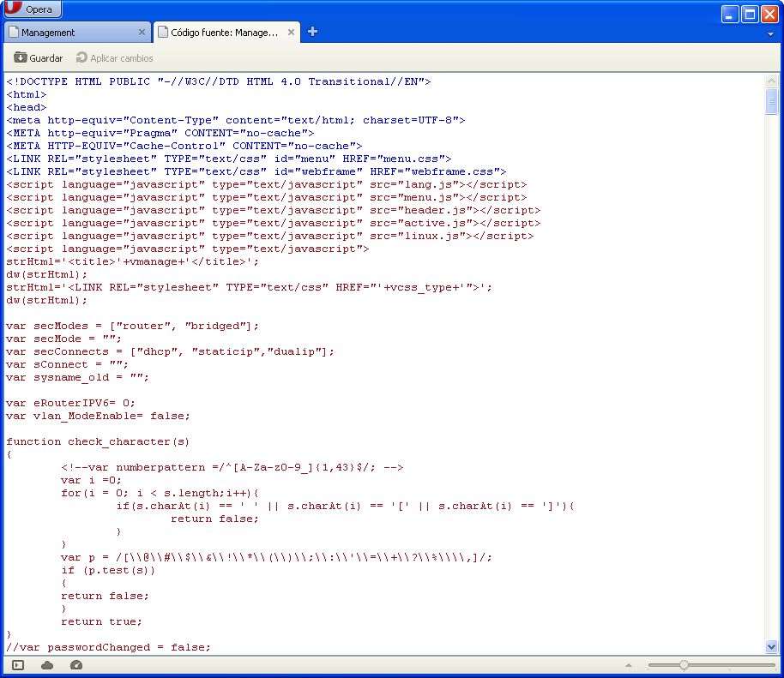Click the src="linux.js" script line
The width and height of the screenshot is (784, 678).
[x=270, y=237]
